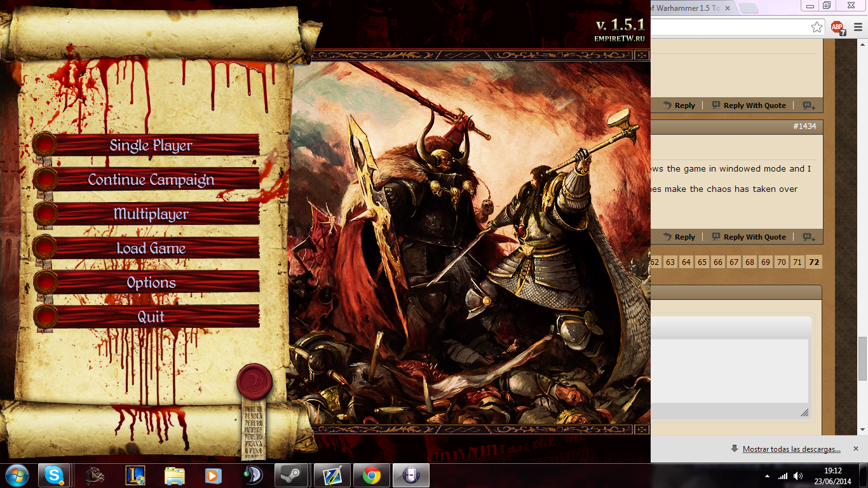This screenshot has width=868, height=488.
Task: Open Chrome's hamburger menu
Action: click(858, 27)
